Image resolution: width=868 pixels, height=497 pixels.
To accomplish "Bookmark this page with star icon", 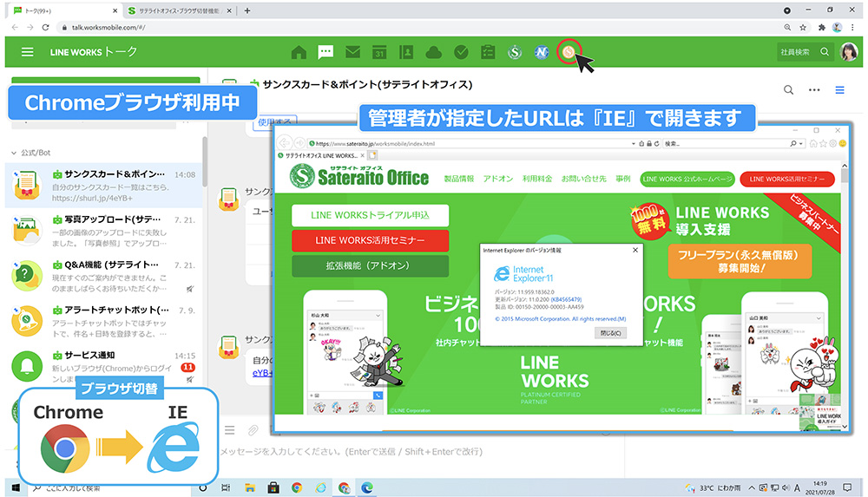I will click(x=803, y=27).
